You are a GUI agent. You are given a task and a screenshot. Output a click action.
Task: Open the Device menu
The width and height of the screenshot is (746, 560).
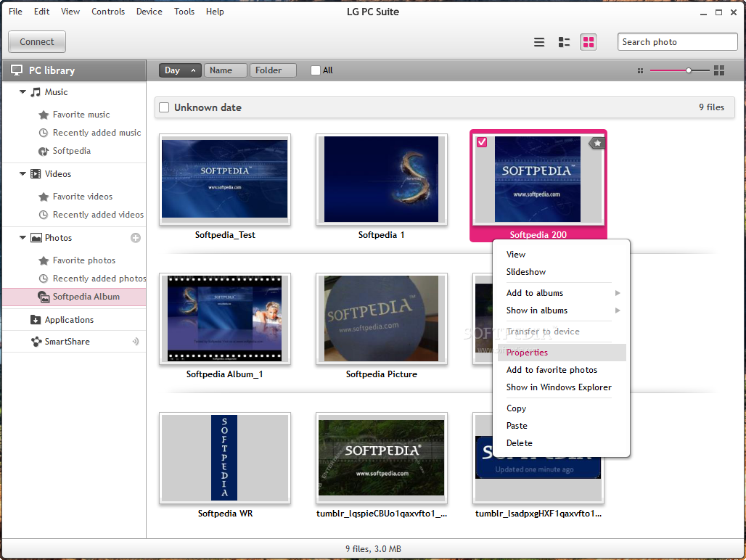tap(149, 12)
